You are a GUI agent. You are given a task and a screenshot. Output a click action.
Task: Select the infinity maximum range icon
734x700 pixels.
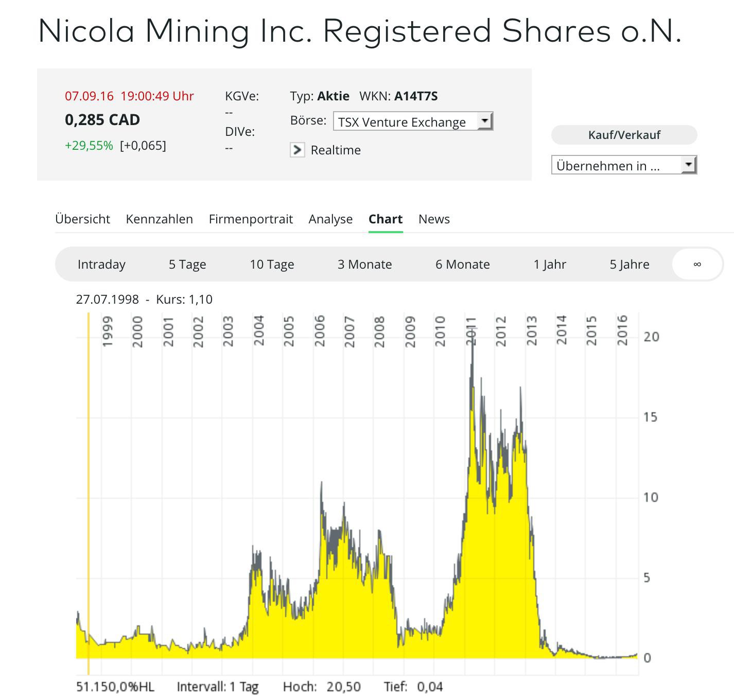[697, 264]
